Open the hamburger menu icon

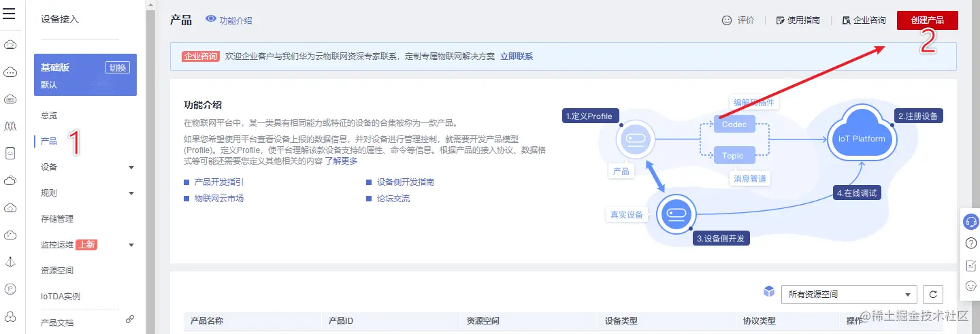click(x=10, y=14)
